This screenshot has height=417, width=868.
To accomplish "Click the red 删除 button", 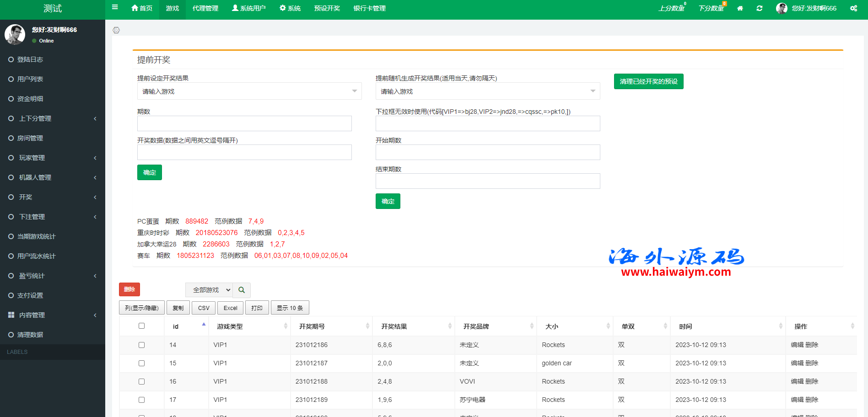I will [x=129, y=289].
